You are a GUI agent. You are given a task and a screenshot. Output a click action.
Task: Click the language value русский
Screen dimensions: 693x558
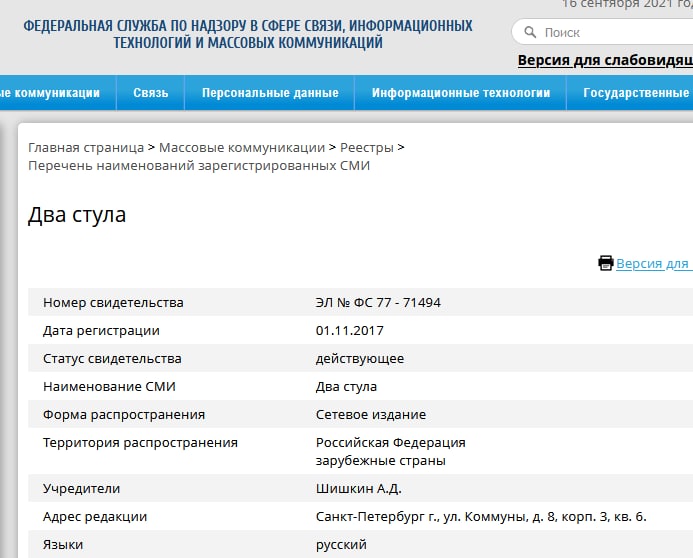pyautogui.click(x=341, y=544)
